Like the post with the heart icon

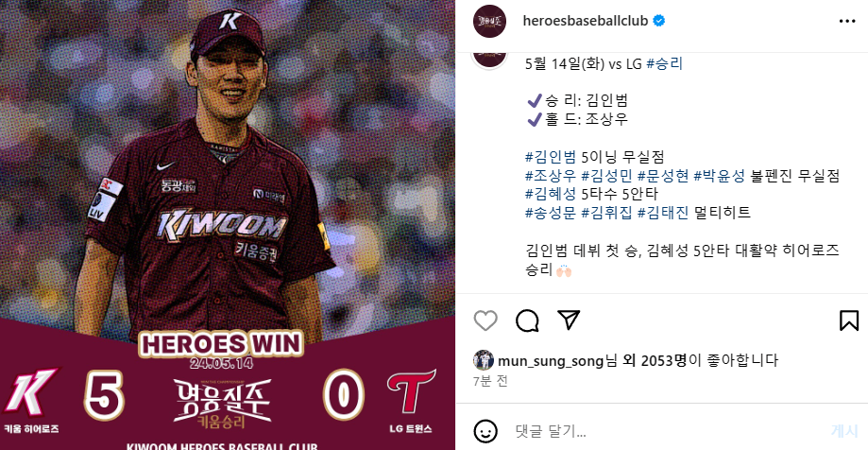[485, 320]
